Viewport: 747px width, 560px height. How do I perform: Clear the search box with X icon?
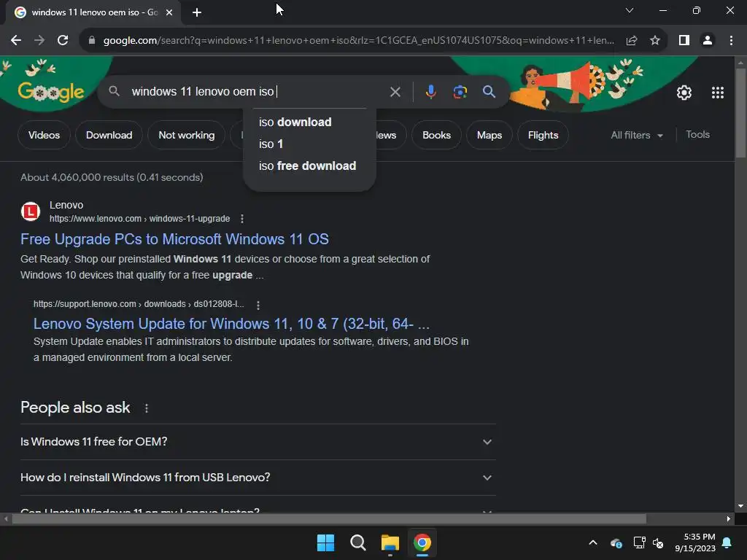pos(395,91)
